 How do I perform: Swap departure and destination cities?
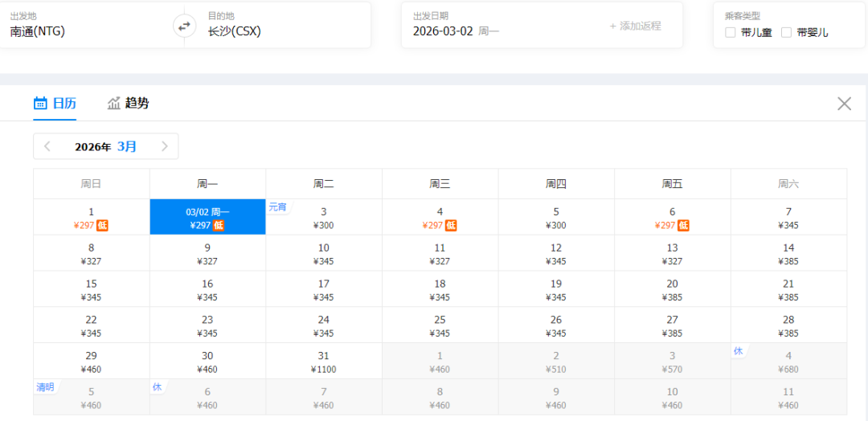pos(184,26)
